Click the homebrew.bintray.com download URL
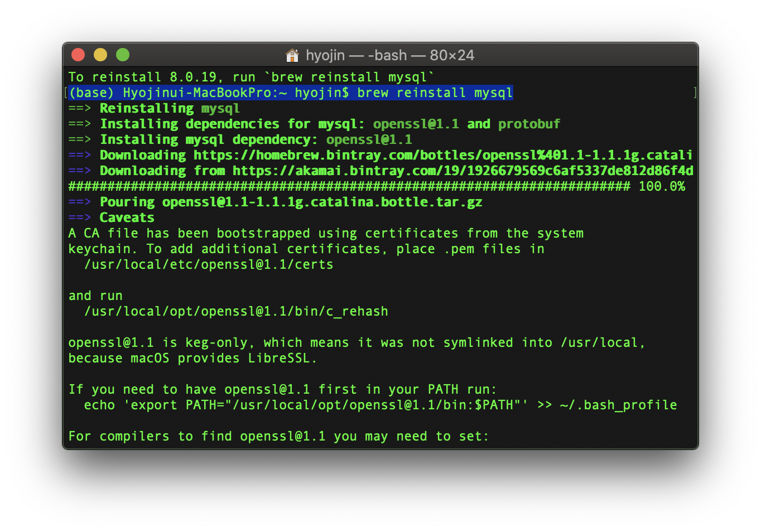The image size is (761, 532). pos(443,155)
